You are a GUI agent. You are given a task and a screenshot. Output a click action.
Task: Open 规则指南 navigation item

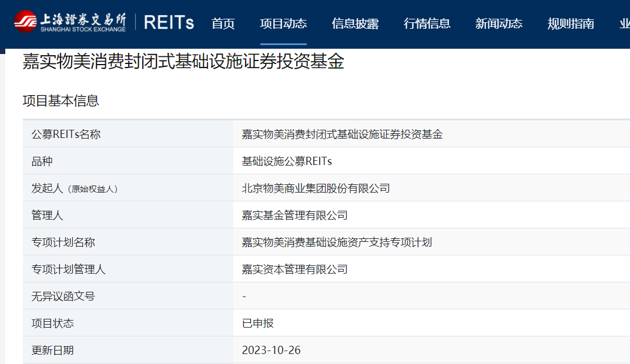pyautogui.click(x=571, y=23)
